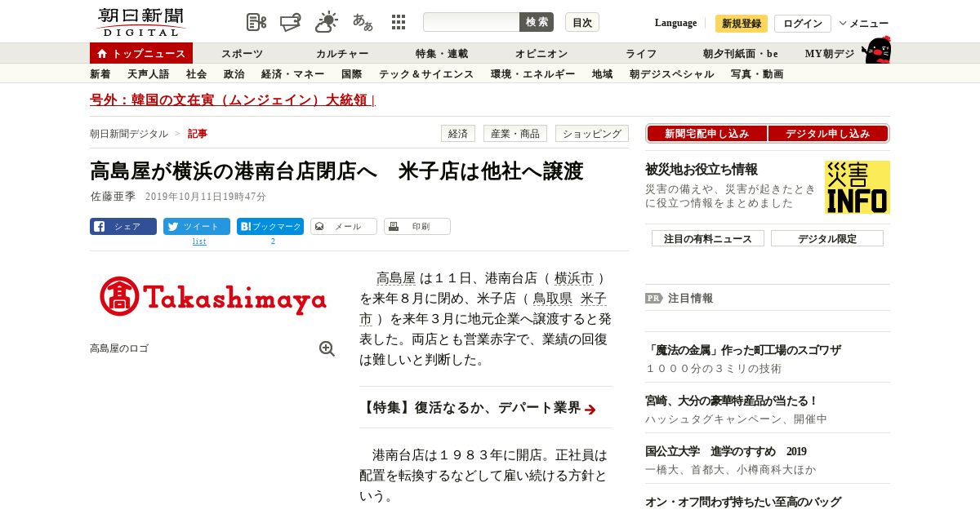Open the 号外 breaking news headline link
Image resolution: width=980 pixels, height=514 pixels.
[233, 100]
